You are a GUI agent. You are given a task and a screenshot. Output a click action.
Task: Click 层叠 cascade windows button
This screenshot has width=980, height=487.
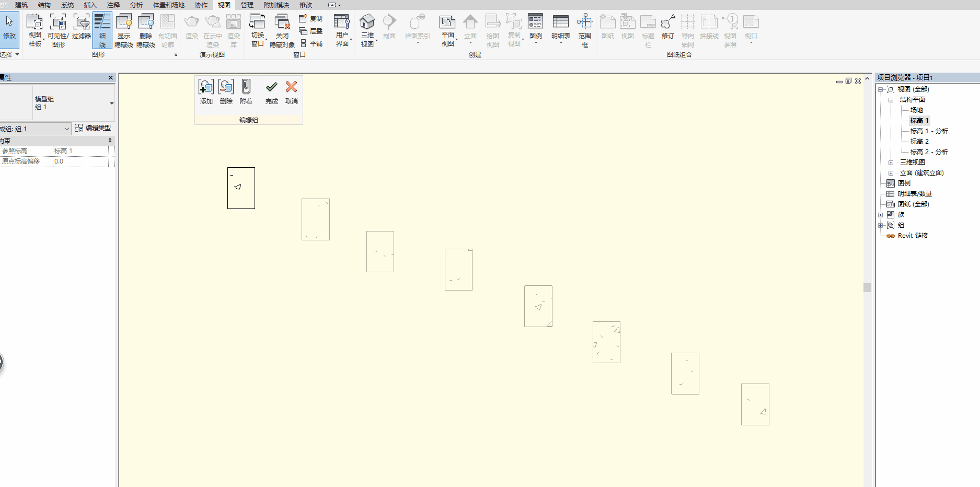click(310, 31)
